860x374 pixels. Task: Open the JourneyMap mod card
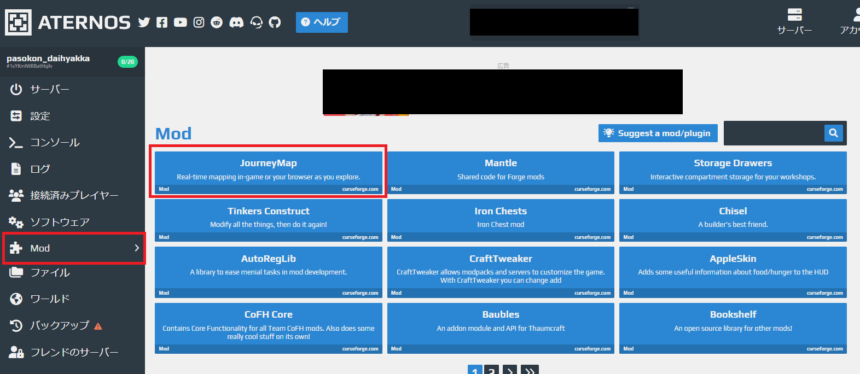(269, 172)
